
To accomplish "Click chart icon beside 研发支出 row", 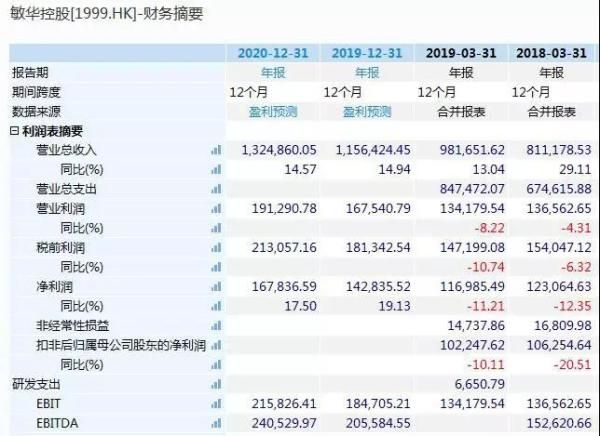I will pos(215,383).
